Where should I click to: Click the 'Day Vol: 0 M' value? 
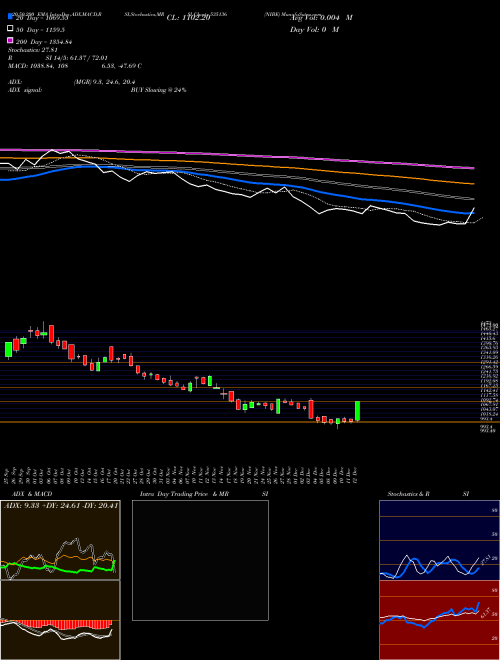(x=314, y=30)
